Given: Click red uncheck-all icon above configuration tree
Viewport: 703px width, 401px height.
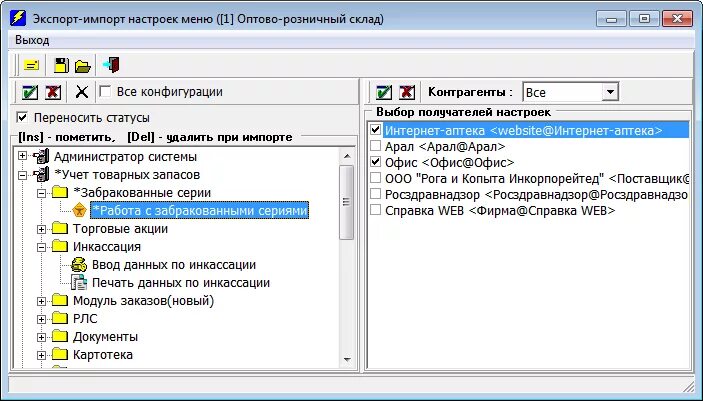Looking at the screenshot, I should (x=53, y=92).
